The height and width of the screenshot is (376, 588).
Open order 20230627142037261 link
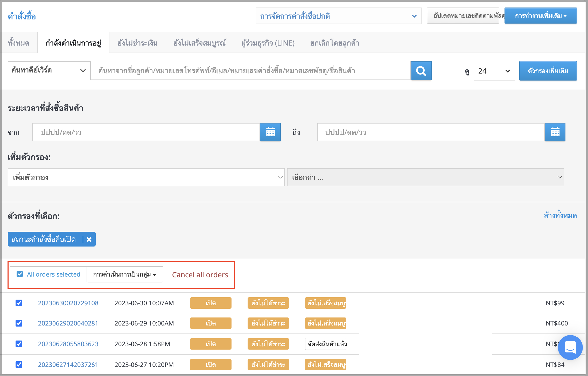tap(68, 364)
